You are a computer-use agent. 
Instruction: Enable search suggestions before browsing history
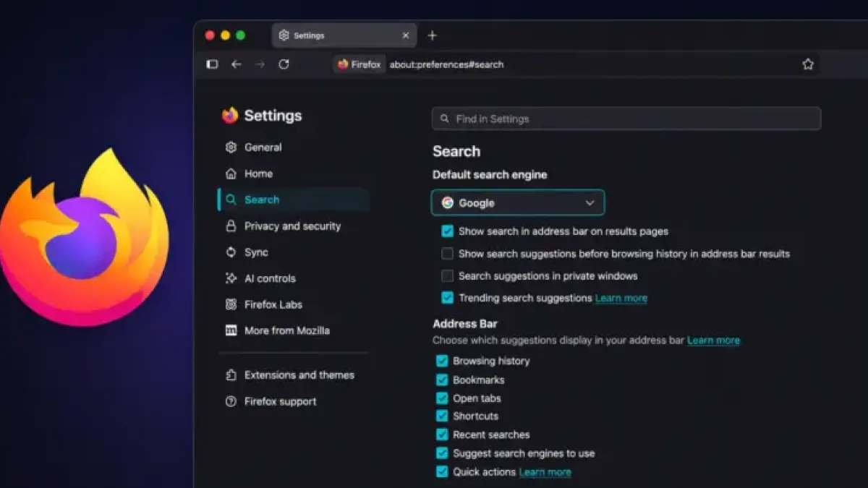pyautogui.click(x=447, y=254)
